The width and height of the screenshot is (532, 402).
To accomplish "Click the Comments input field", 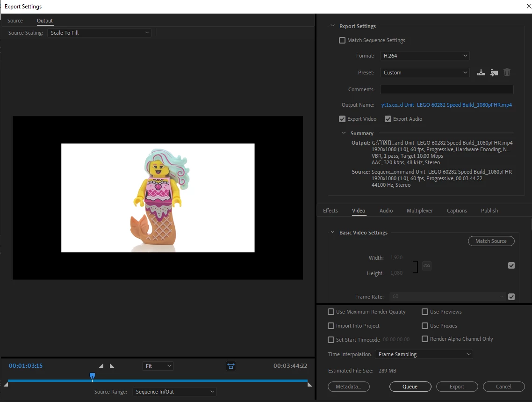I will coord(446,89).
